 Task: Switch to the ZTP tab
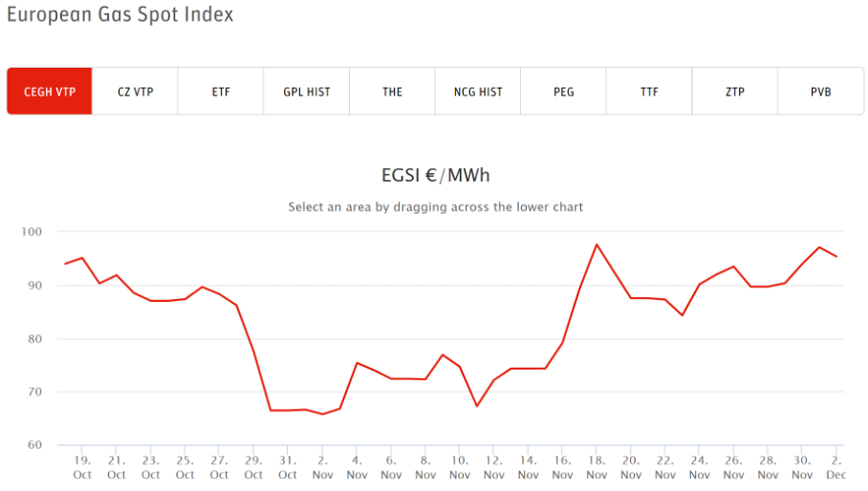(x=735, y=92)
